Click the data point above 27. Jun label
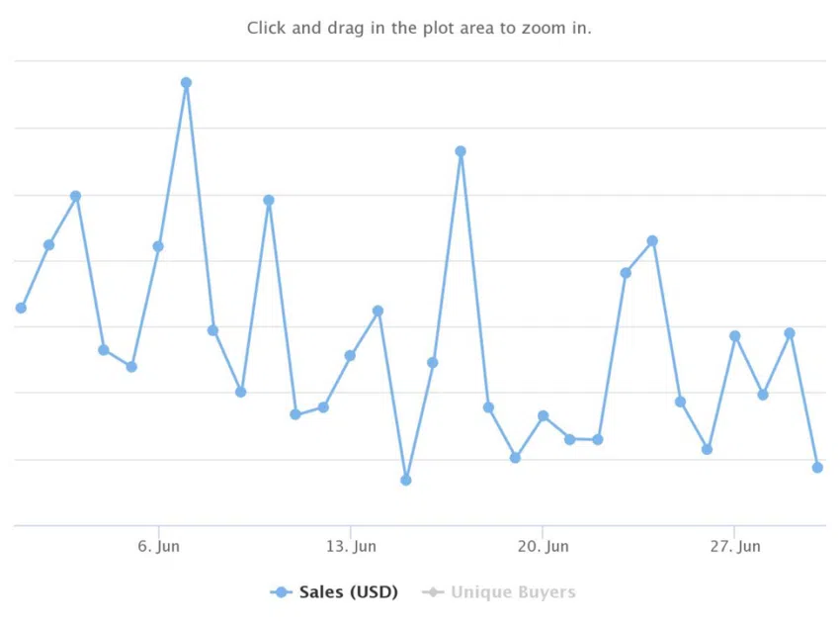The width and height of the screenshot is (840, 630). coord(735,335)
